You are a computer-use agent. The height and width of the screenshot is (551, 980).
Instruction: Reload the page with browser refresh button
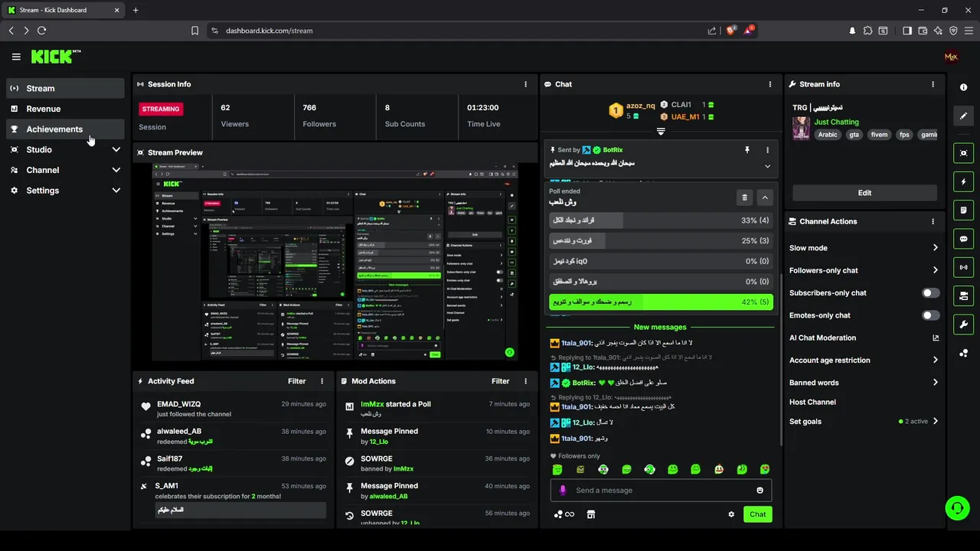[x=41, y=31]
